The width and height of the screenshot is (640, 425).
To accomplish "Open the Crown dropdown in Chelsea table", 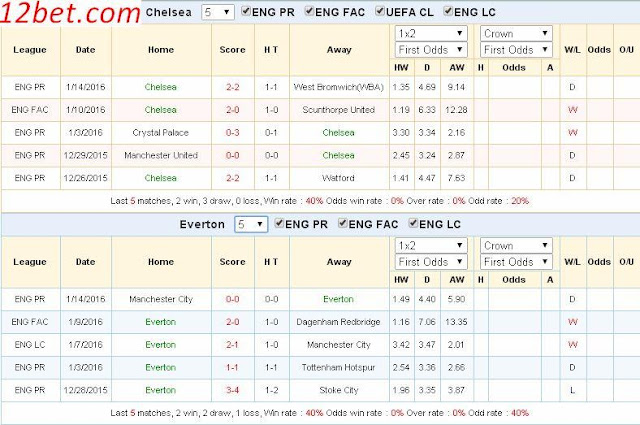I will click(516, 33).
